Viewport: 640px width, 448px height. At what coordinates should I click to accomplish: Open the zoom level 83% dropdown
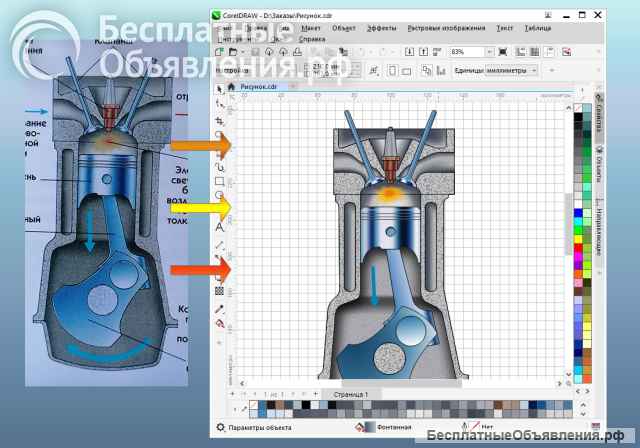[489, 52]
